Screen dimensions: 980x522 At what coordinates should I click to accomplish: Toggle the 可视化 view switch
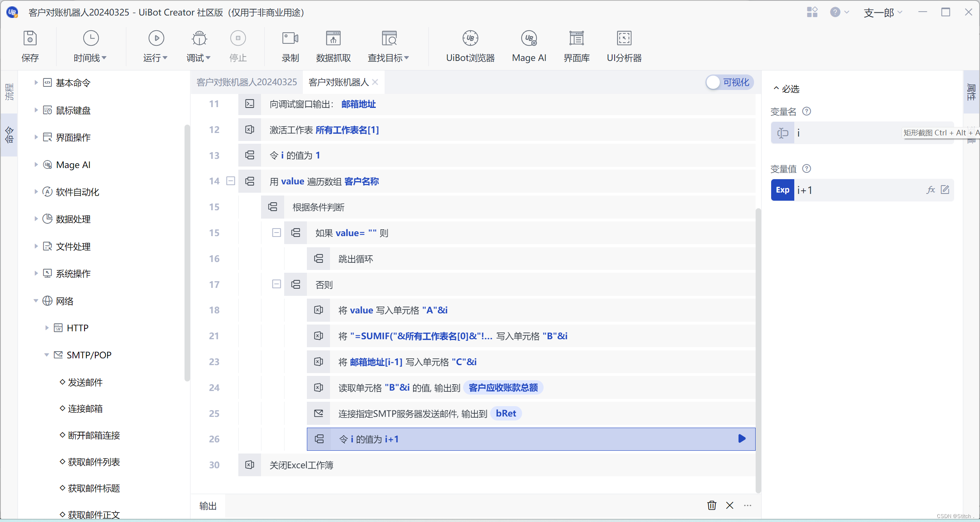pos(729,82)
